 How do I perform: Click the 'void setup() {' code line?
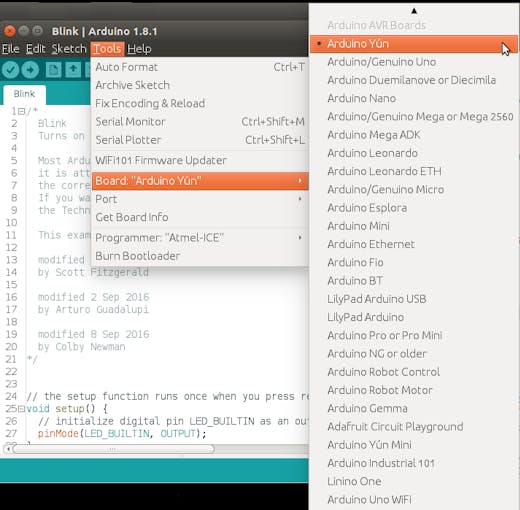67,409
